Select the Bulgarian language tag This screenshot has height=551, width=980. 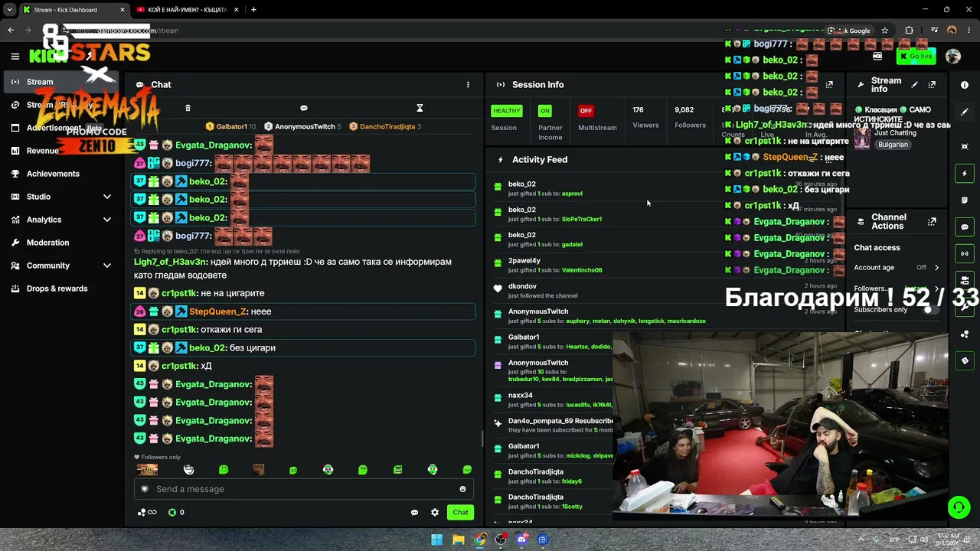[x=893, y=145]
